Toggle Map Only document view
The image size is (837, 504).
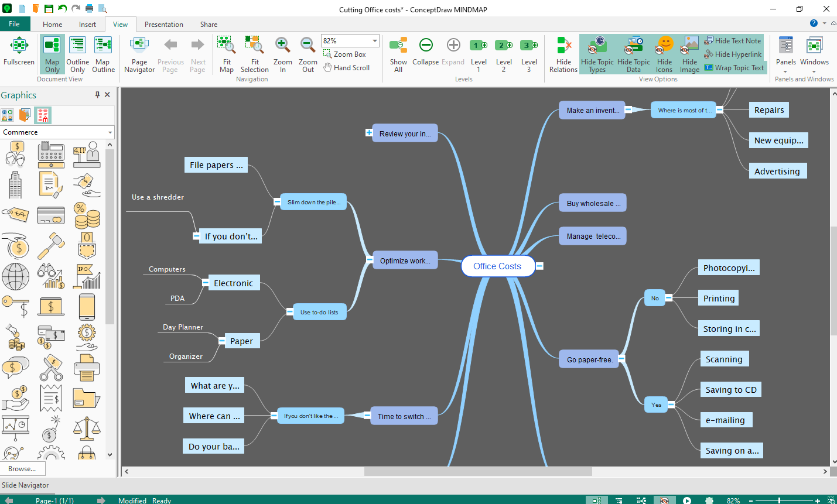(52, 54)
